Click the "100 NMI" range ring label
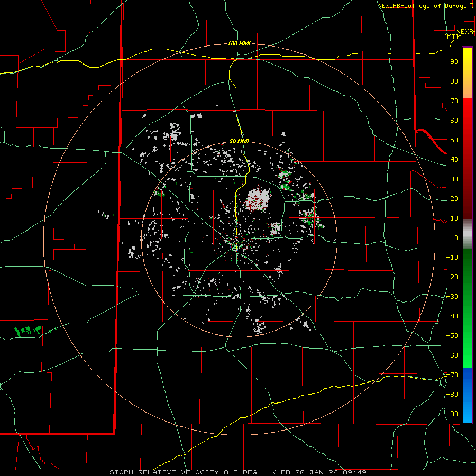 click(239, 43)
